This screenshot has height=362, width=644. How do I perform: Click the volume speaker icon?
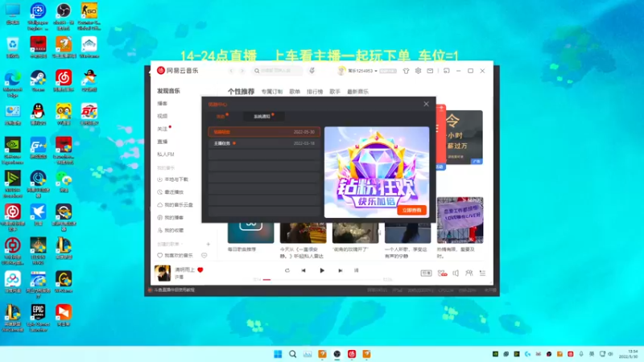456,273
